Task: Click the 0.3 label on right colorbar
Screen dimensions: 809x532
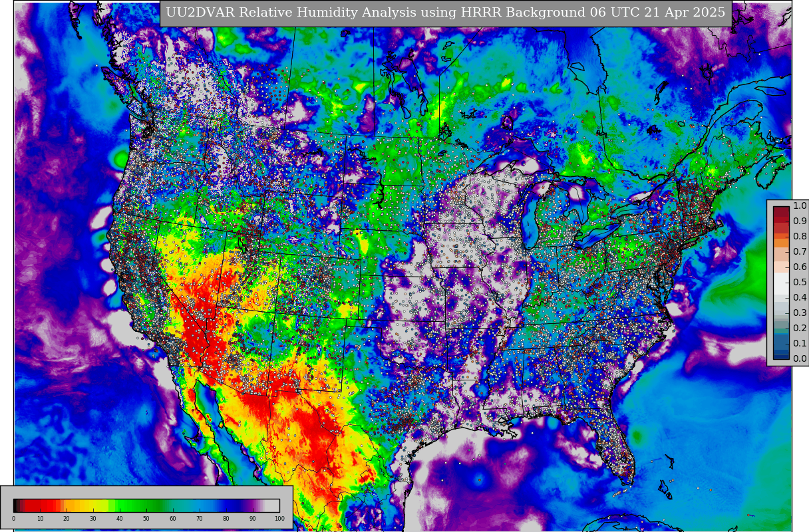Action: 800,313
